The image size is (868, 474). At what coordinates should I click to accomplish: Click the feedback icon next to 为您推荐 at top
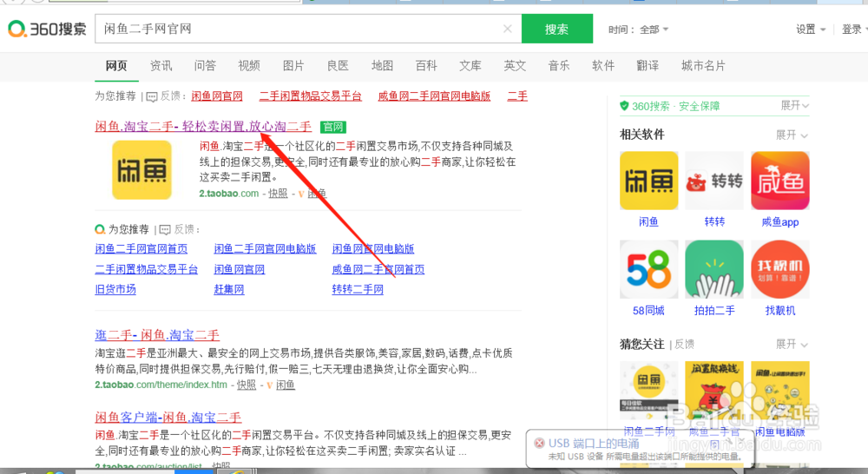pyautogui.click(x=152, y=97)
